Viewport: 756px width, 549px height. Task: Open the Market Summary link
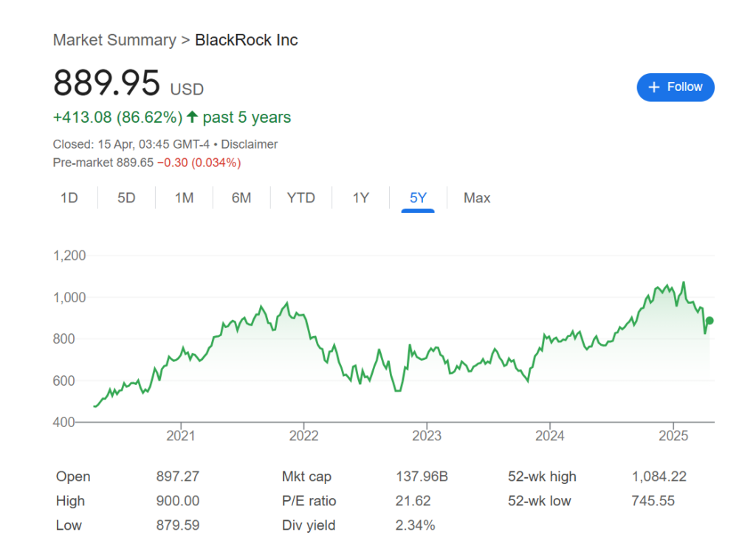[x=114, y=40]
